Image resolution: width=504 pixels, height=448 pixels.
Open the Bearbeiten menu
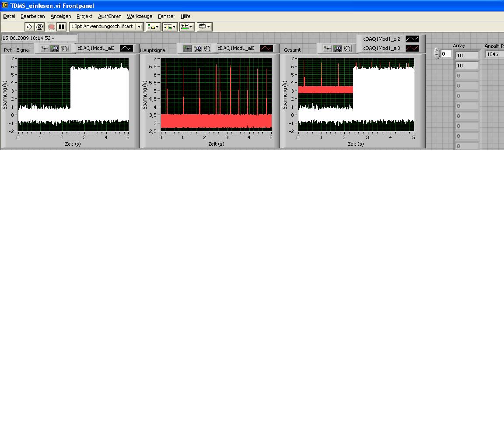click(32, 16)
